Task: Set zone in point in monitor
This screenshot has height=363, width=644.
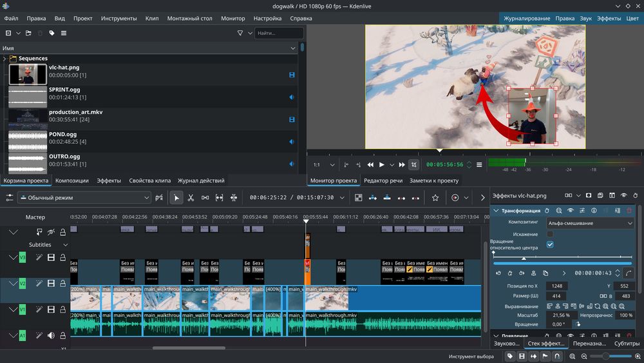Action: [x=346, y=164]
